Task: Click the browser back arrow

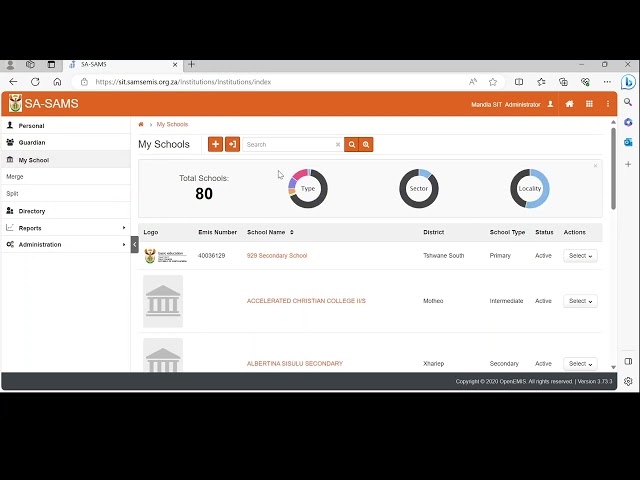Action: click(x=13, y=82)
